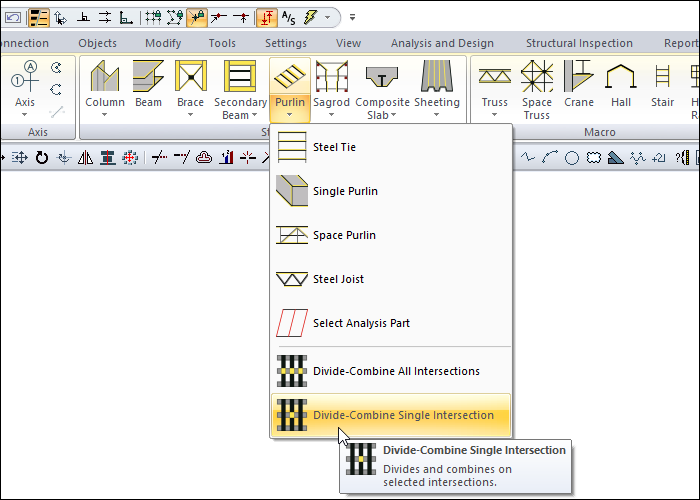Click the yellow lightning bolt icon
This screenshot has width=700, height=500.
coord(310,18)
